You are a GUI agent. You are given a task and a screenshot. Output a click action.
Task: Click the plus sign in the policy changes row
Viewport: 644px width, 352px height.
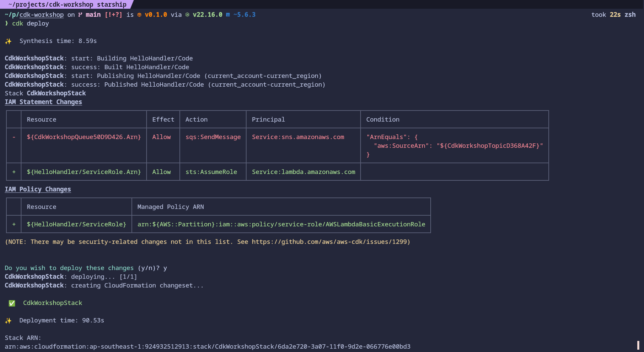pyautogui.click(x=14, y=224)
